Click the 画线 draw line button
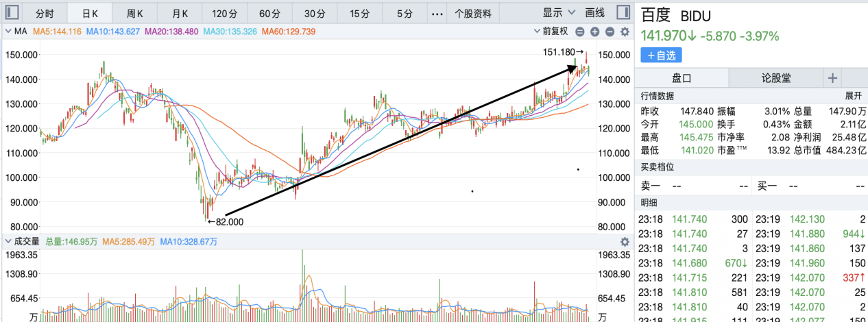This screenshot has height=322, width=868. point(594,12)
